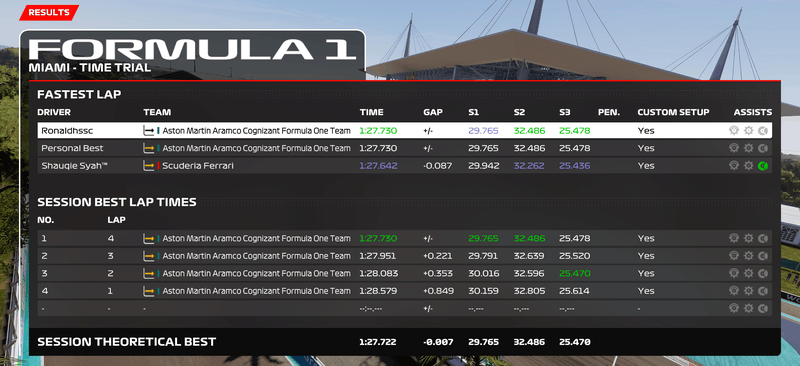Click the red Scuderia Ferrari team colour marker

click(x=159, y=165)
